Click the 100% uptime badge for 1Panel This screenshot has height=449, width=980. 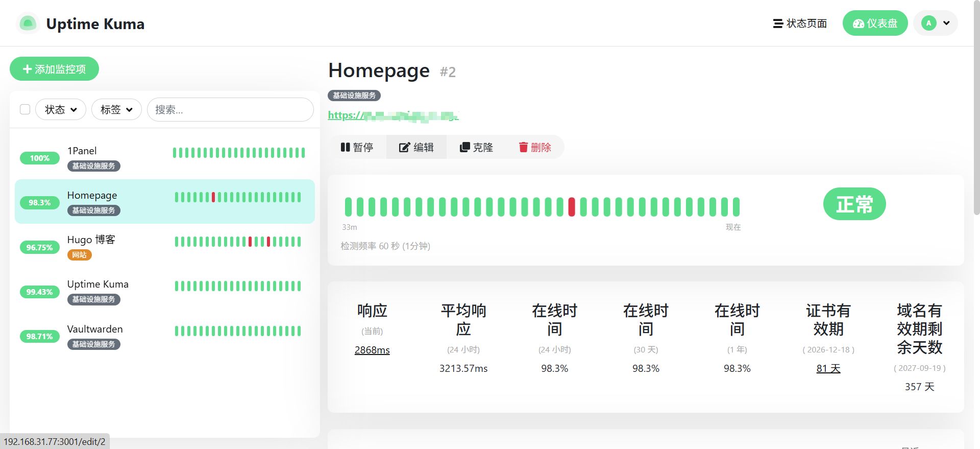[x=40, y=158]
